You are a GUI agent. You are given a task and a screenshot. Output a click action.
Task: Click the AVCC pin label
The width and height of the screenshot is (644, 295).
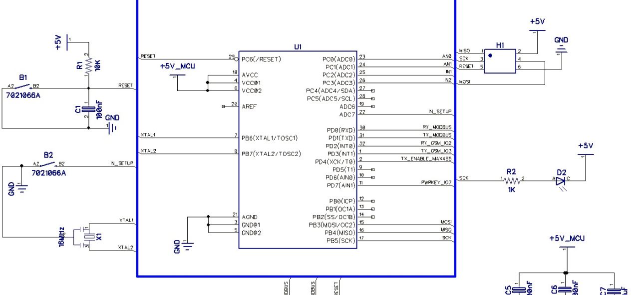tap(249, 74)
